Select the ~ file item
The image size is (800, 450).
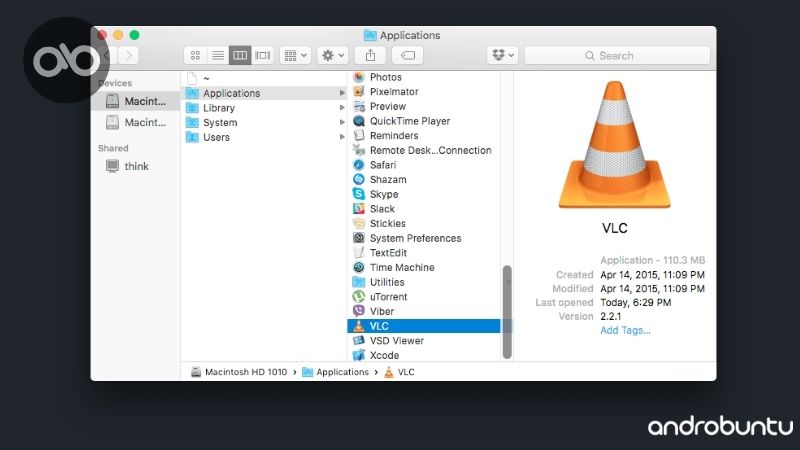pyautogui.click(x=198, y=79)
